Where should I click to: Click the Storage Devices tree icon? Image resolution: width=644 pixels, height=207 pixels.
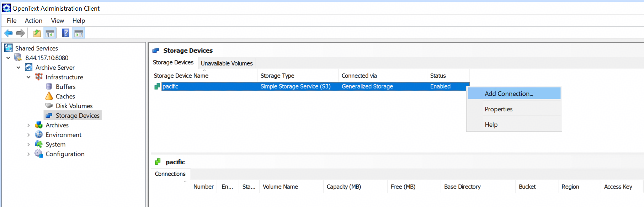point(49,115)
